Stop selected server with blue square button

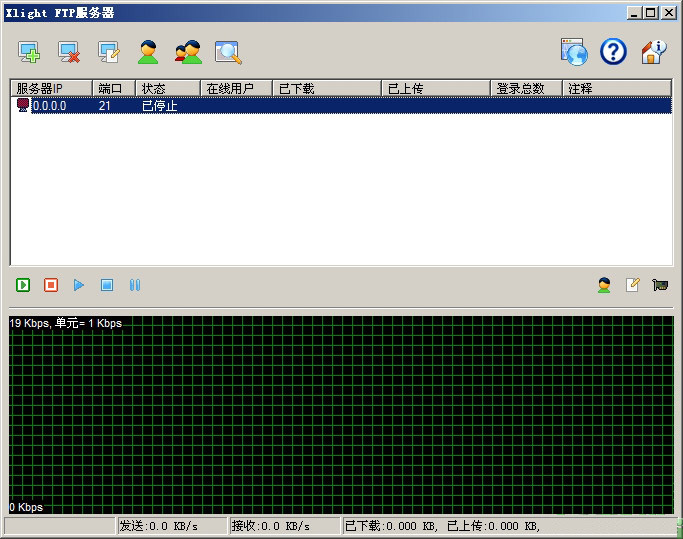click(107, 285)
